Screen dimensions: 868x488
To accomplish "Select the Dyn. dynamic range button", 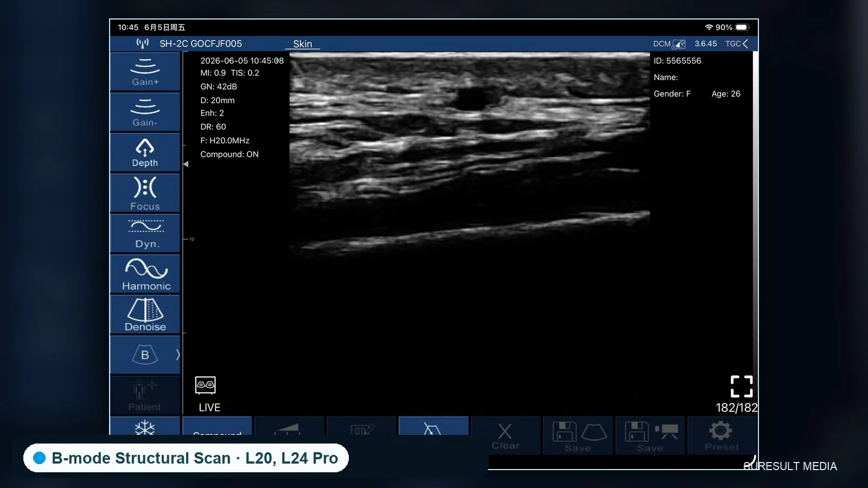I will click(x=145, y=234).
